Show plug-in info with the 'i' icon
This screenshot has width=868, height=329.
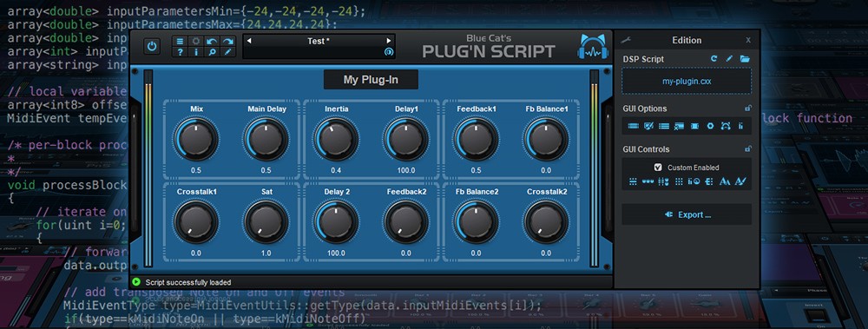click(x=196, y=52)
